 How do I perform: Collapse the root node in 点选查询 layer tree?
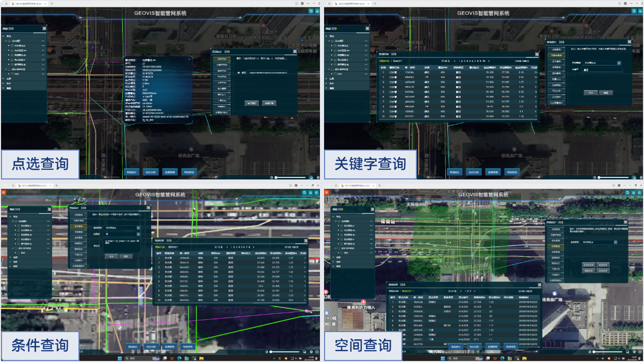tap(3, 36)
